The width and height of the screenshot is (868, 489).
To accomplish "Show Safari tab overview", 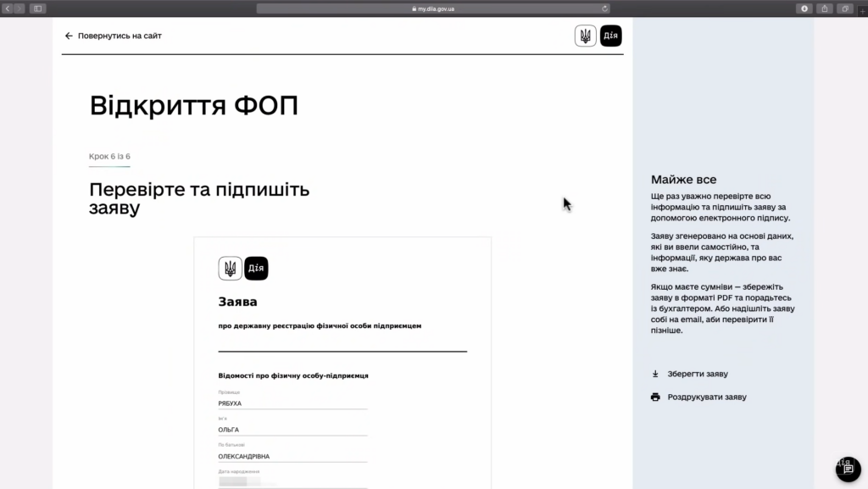I will pyautogui.click(x=845, y=8).
